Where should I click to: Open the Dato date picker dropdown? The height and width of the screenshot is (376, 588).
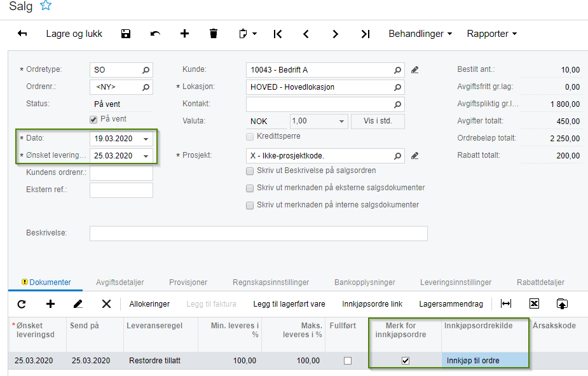(146, 139)
